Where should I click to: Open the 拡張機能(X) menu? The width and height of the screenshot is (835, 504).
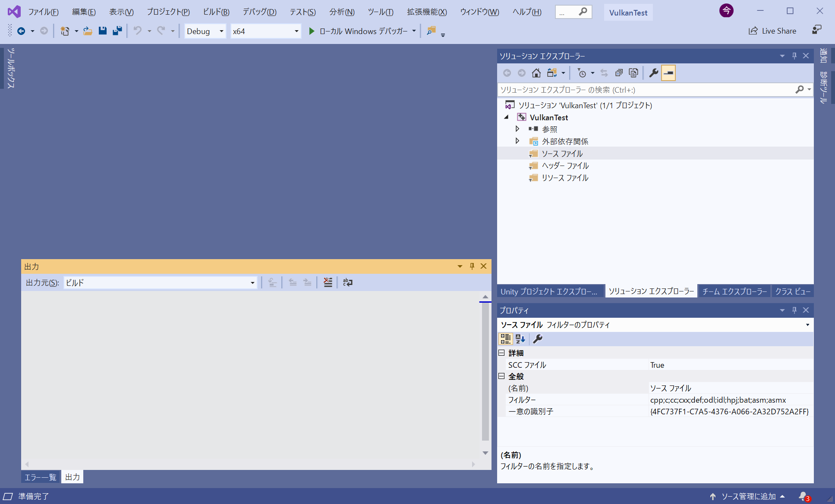(x=427, y=12)
